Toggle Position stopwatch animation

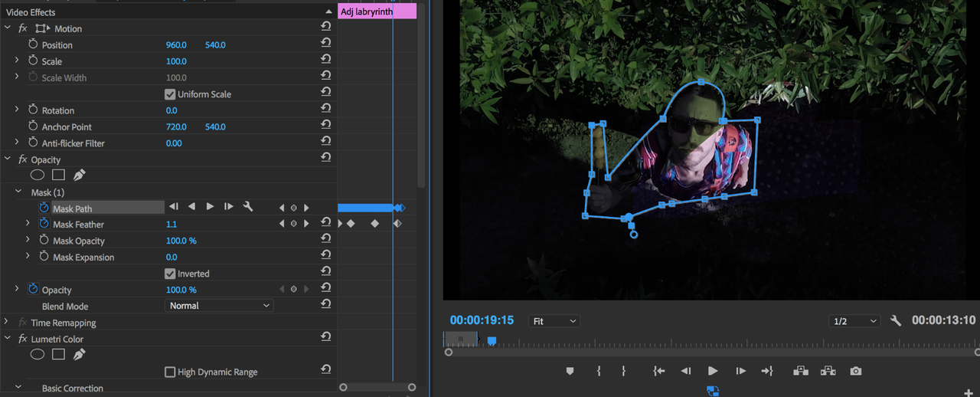[x=33, y=44]
